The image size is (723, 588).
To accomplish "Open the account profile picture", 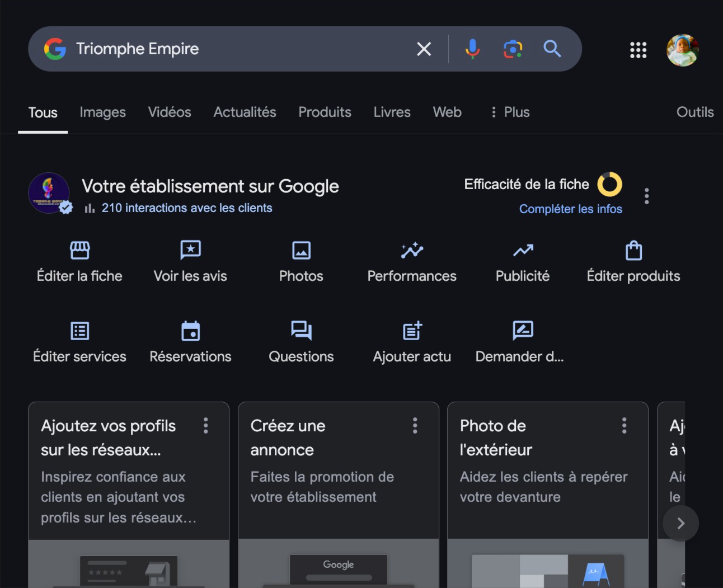I will click(683, 50).
